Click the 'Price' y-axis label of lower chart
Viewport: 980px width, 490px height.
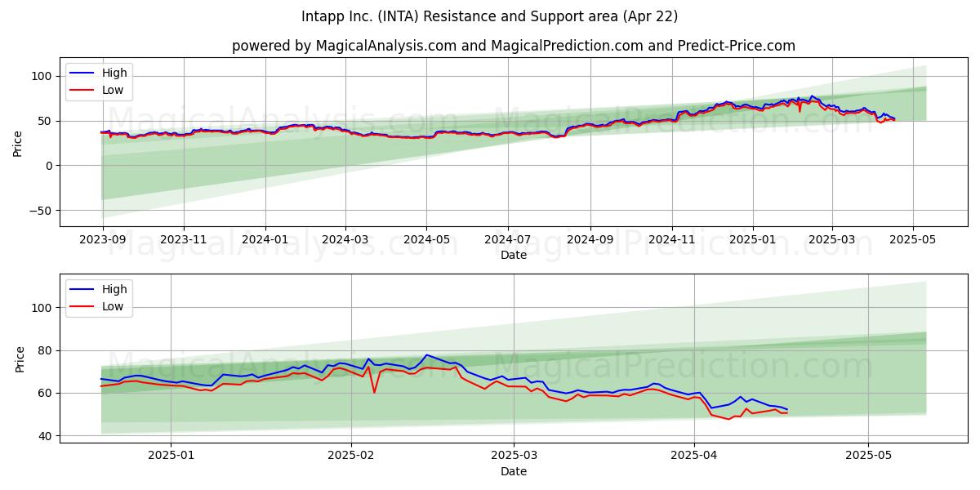(20, 359)
